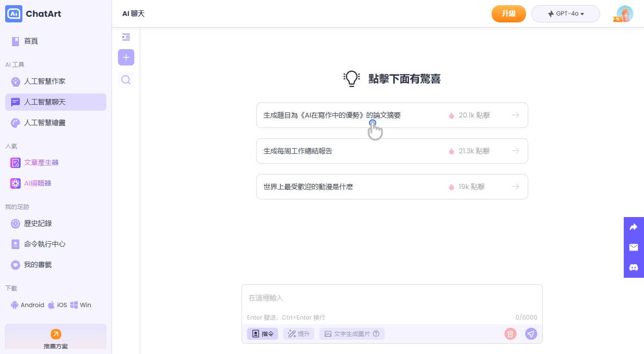
Task: Click arrow on the 論文摘要 prompt card
Action: [515, 115]
